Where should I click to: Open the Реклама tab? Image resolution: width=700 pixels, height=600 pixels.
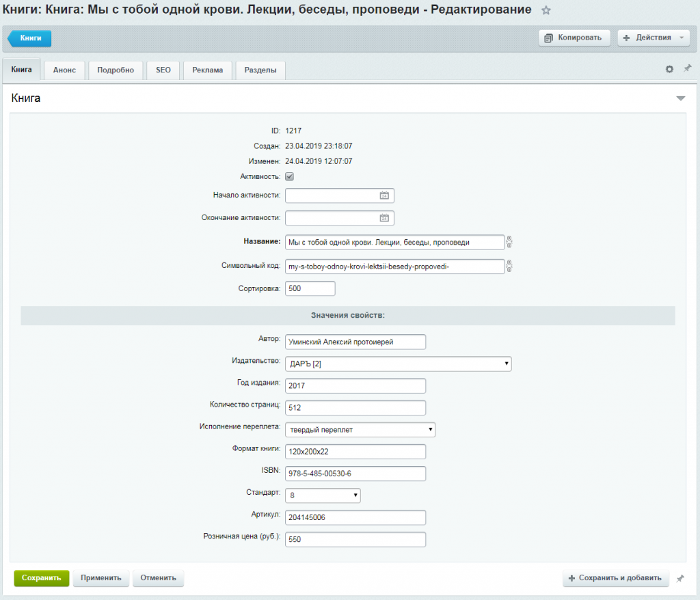point(208,70)
